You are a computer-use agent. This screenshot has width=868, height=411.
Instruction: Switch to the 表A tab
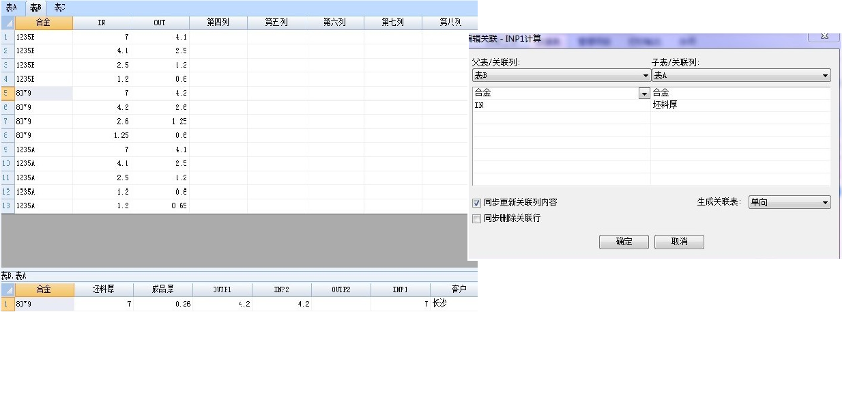tap(12, 8)
